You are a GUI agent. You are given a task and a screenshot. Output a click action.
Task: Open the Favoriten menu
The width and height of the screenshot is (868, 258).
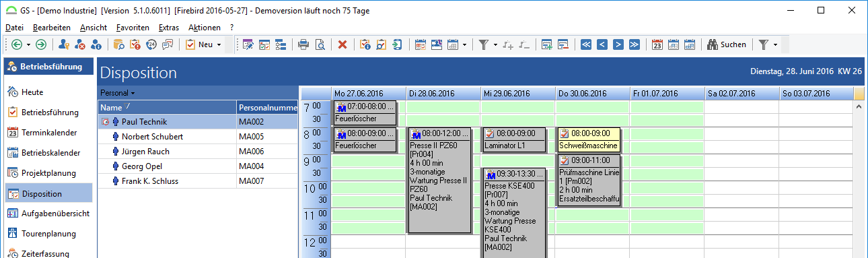pyautogui.click(x=133, y=28)
